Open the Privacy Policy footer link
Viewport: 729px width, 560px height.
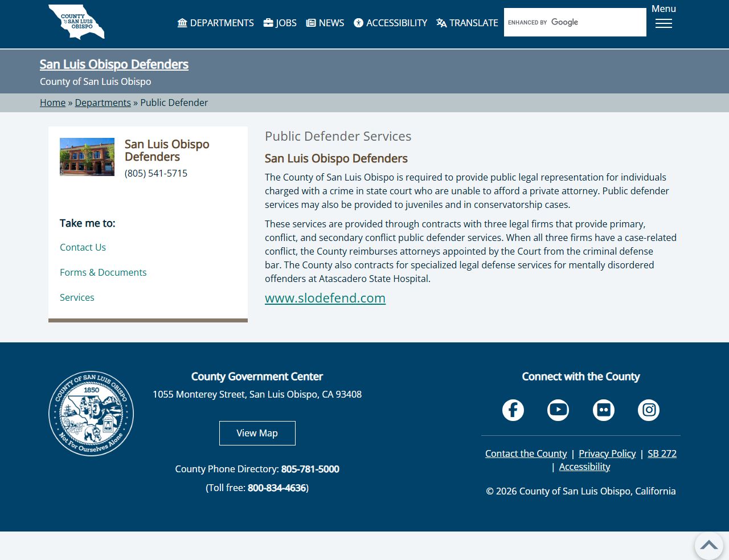click(x=607, y=453)
